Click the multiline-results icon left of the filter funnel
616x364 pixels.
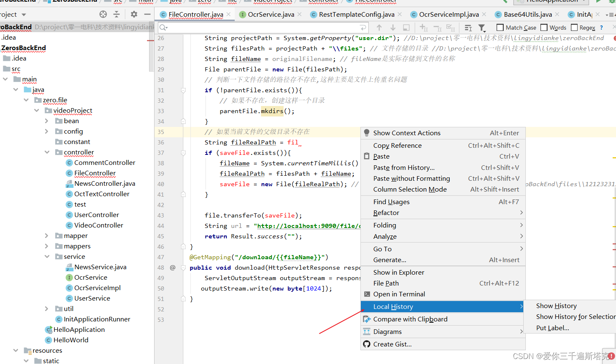point(468,28)
